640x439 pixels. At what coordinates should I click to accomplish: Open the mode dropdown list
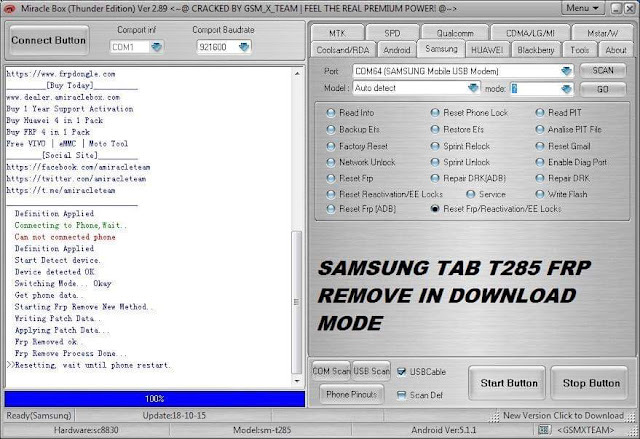[567, 89]
